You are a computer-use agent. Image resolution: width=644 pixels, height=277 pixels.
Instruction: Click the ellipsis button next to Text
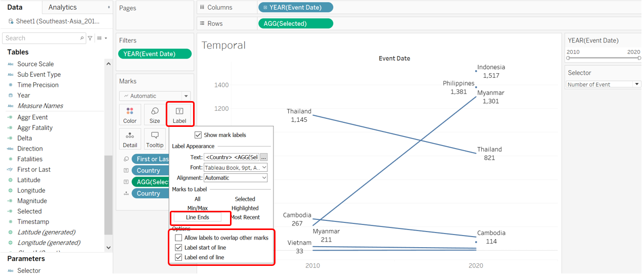tap(264, 157)
